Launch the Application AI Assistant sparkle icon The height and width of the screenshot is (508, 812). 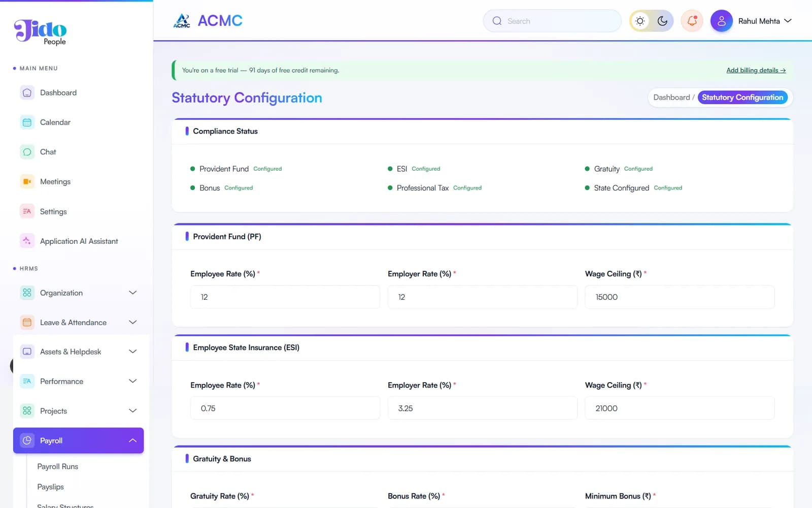(27, 241)
